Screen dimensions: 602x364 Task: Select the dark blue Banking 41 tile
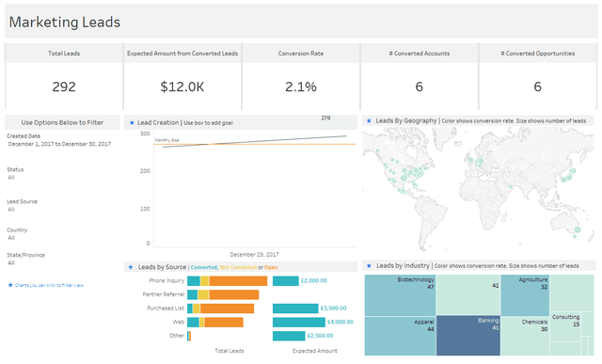468,335
